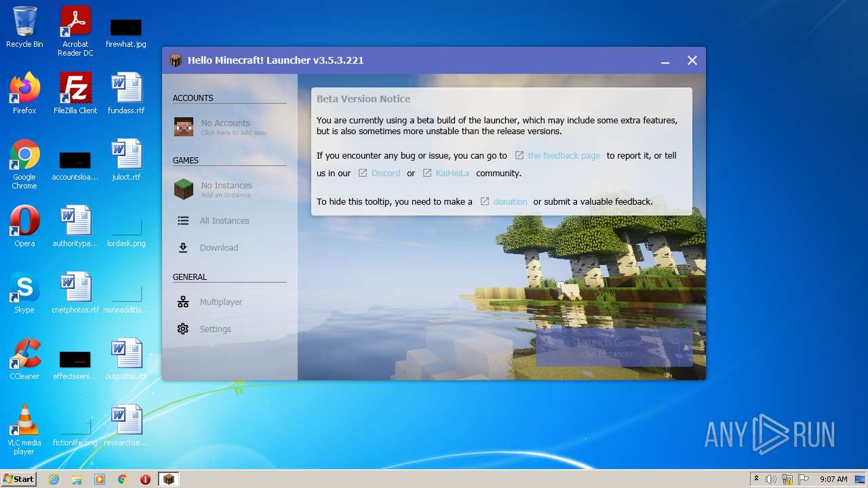Image resolution: width=868 pixels, height=488 pixels.
Task: Open the Discord community link
Action: tap(386, 173)
